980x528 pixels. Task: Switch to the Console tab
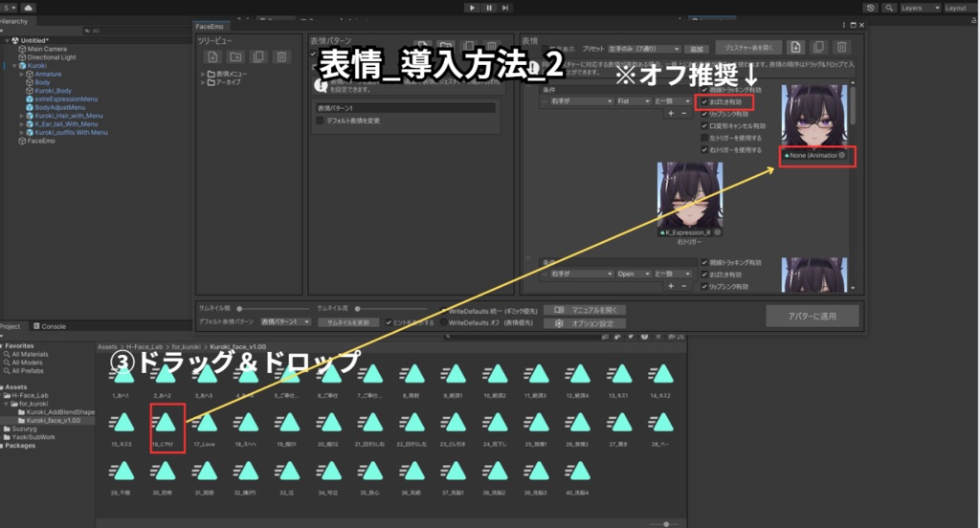pos(50,326)
